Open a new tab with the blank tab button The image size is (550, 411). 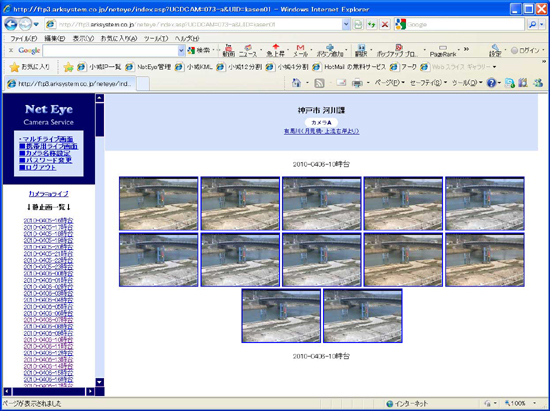point(143,84)
